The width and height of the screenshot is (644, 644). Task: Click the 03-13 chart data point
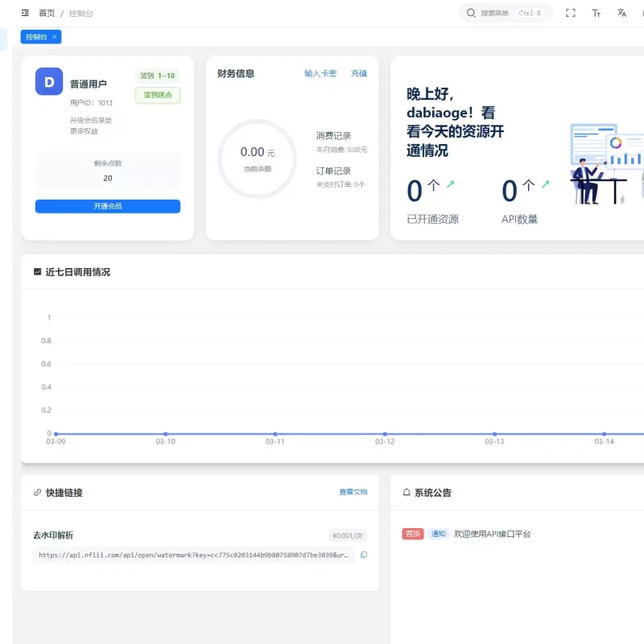point(494,434)
